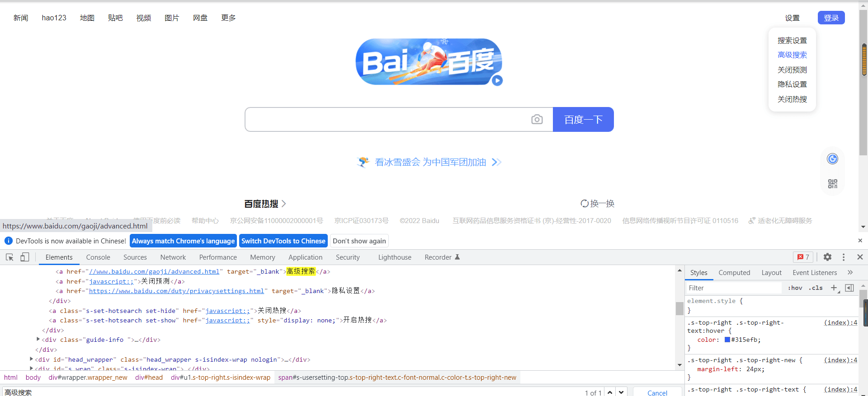Screen dimensions: 868x396
Task: Select 高级搜索 from the settings menu
Action: point(792,55)
